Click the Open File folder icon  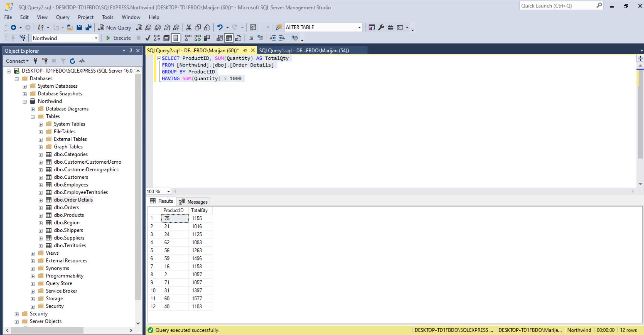70,27
